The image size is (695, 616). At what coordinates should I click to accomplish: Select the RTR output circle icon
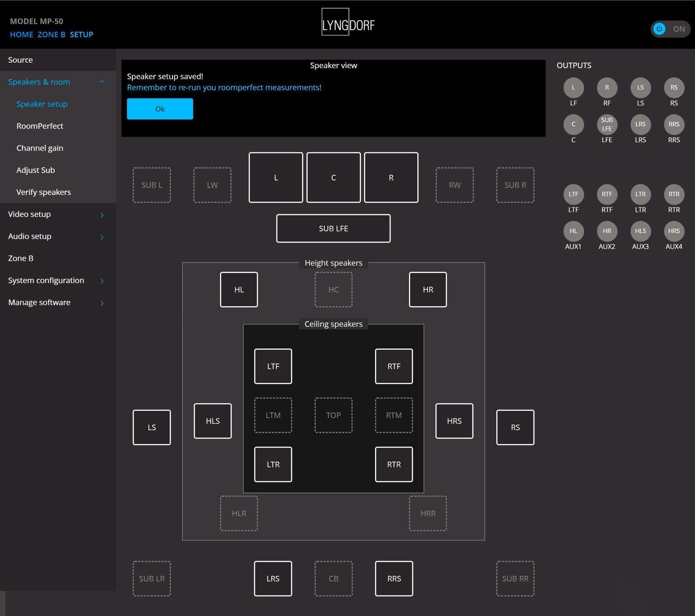674,194
